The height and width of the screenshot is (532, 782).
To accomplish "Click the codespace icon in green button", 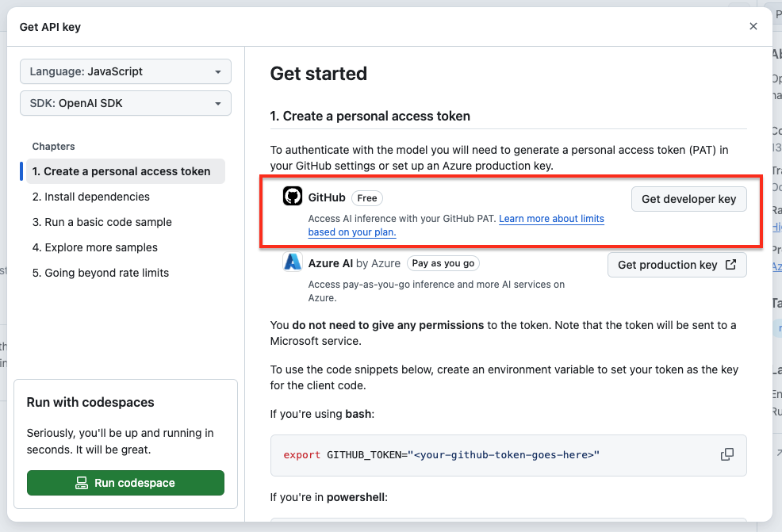I will click(81, 483).
